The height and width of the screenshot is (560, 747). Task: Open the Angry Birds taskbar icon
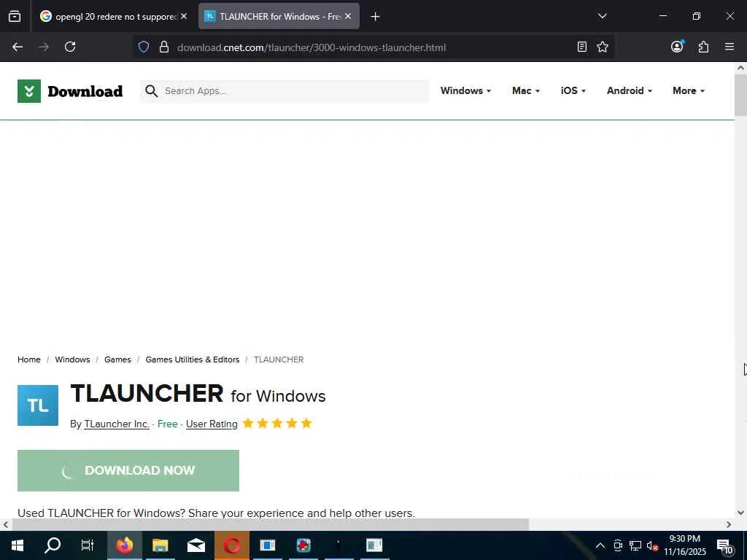tap(303, 545)
